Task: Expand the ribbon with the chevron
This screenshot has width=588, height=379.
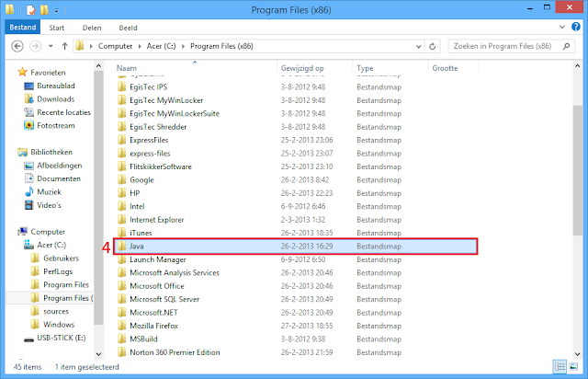Action: [561, 27]
